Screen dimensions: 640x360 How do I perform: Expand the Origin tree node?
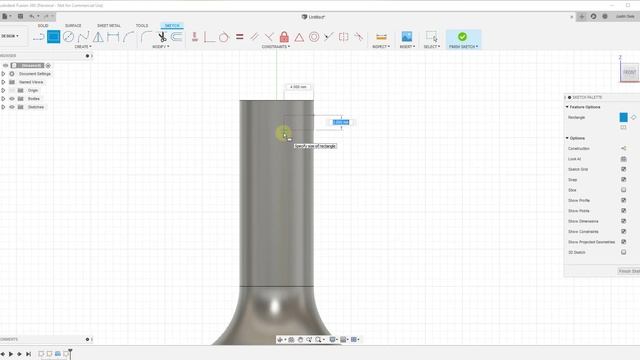coord(3,90)
